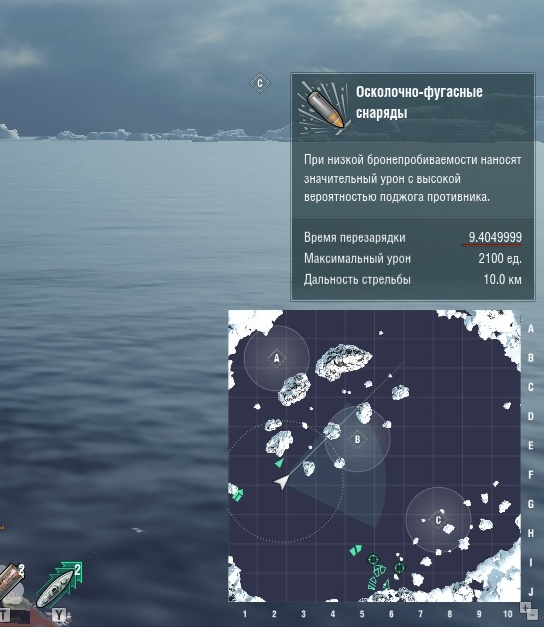This screenshot has width=544, height=627.
Task: Click the minimap shrink minus button
Action: tap(533, 614)
